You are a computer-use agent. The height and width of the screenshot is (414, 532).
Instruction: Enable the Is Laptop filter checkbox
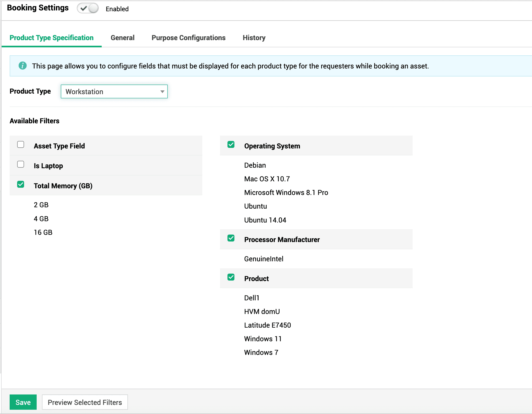tap(21, 164)
